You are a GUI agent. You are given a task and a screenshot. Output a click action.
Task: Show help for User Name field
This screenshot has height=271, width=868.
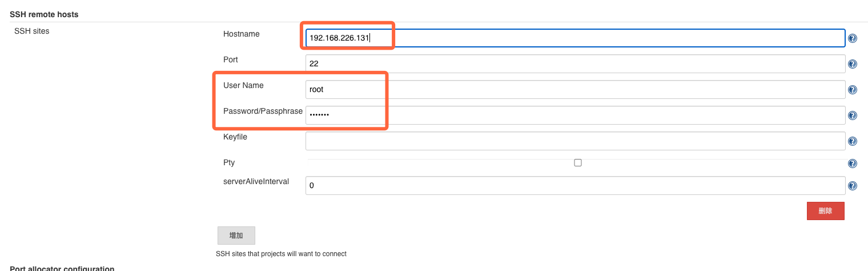click(853, 90)
